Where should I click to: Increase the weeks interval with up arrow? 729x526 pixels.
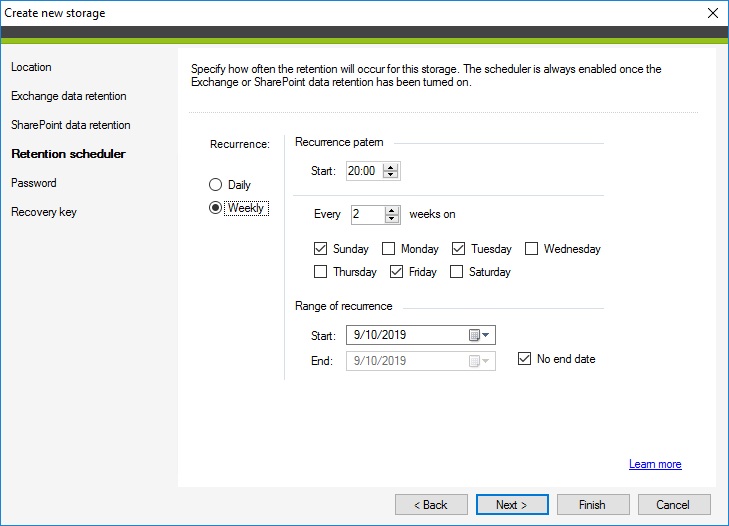click(392, 211)
